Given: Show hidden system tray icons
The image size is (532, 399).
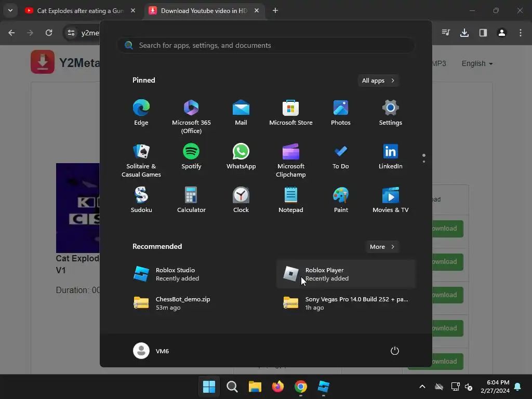Looking at the screenshot, I should click(422, 387).
